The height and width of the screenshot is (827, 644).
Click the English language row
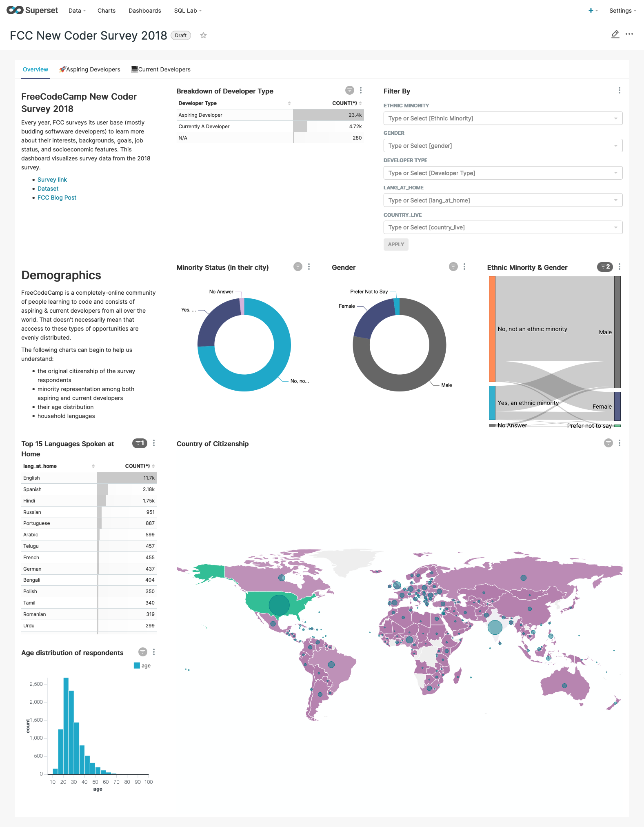(89, 478)
